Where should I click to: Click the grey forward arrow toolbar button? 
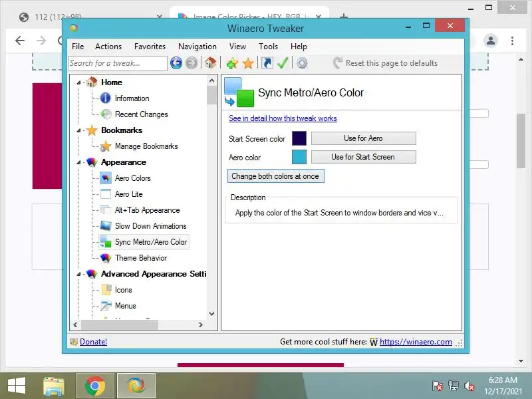192,63
